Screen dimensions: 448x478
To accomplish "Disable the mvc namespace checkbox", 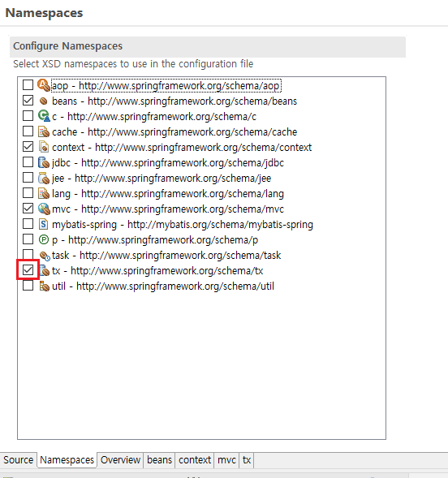I will [x=28, y=209].
